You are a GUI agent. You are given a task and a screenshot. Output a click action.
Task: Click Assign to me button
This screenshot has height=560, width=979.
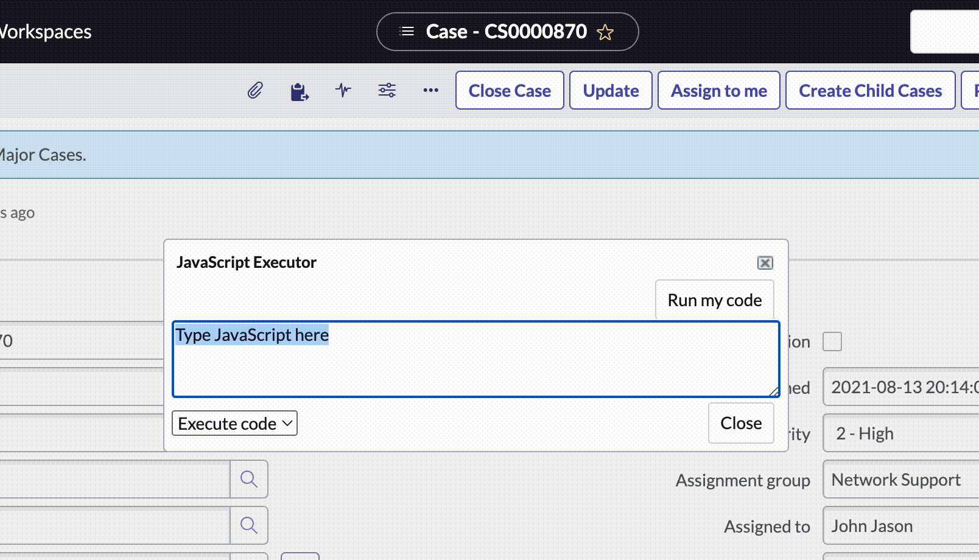(719, 91)
